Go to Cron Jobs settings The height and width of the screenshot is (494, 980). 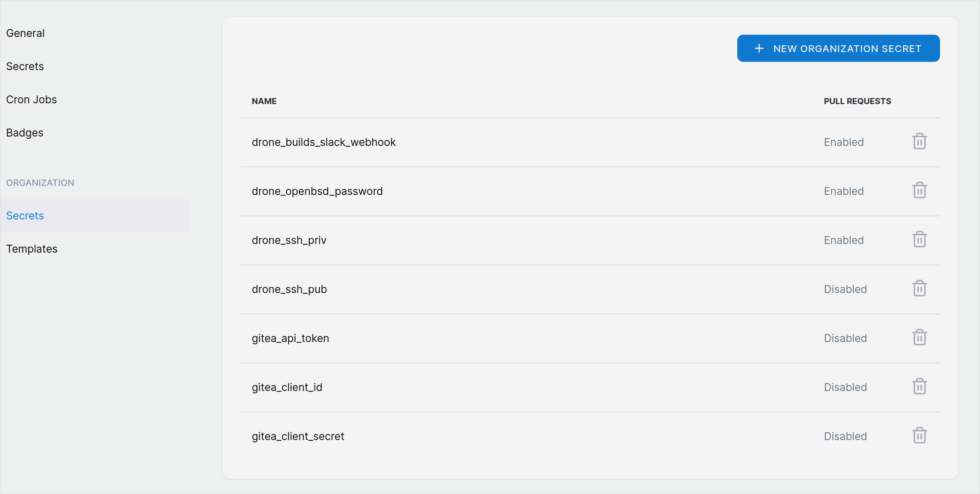[x=32, y=99]
